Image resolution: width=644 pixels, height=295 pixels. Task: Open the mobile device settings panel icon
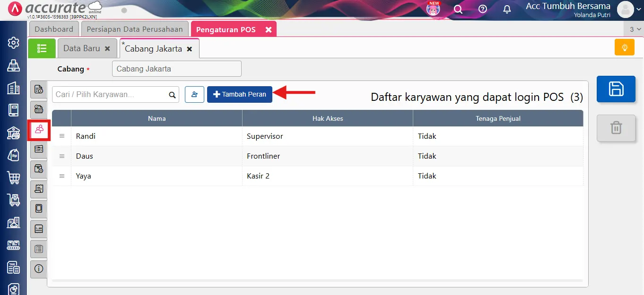tap(38, 209)
